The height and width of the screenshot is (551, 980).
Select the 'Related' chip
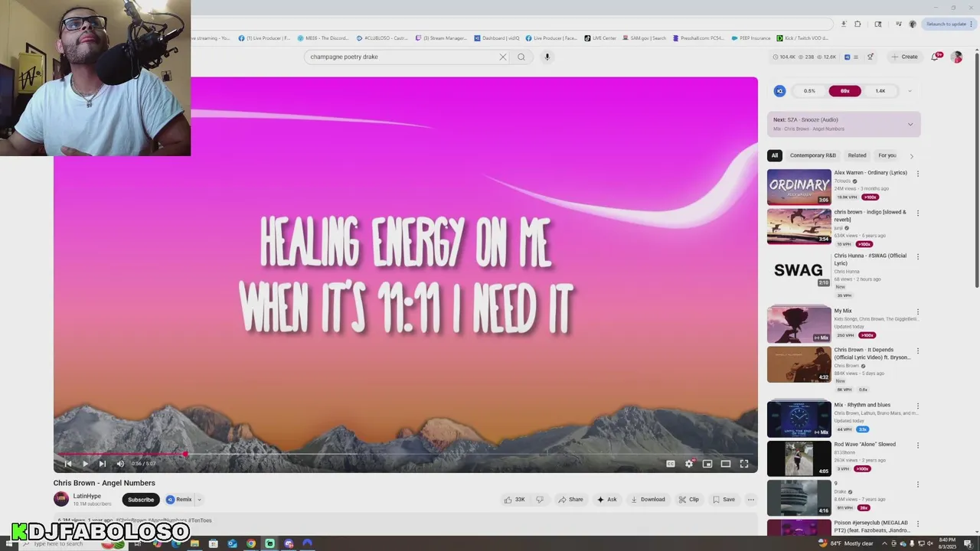(x=857, y=155)
